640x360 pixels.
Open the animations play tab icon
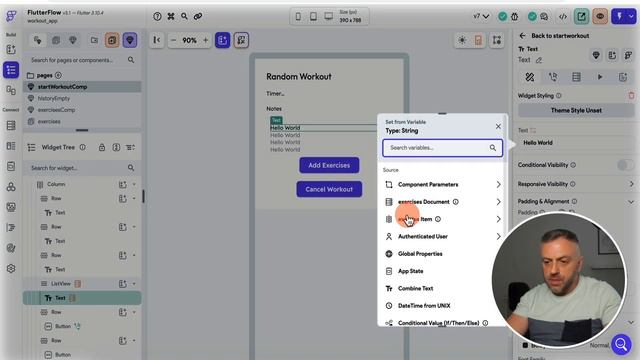(600, 77)
